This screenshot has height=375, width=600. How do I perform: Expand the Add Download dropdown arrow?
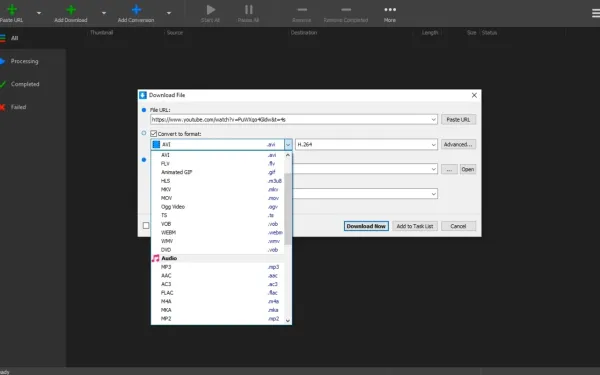pyautogui.click(x=104, y=13)
